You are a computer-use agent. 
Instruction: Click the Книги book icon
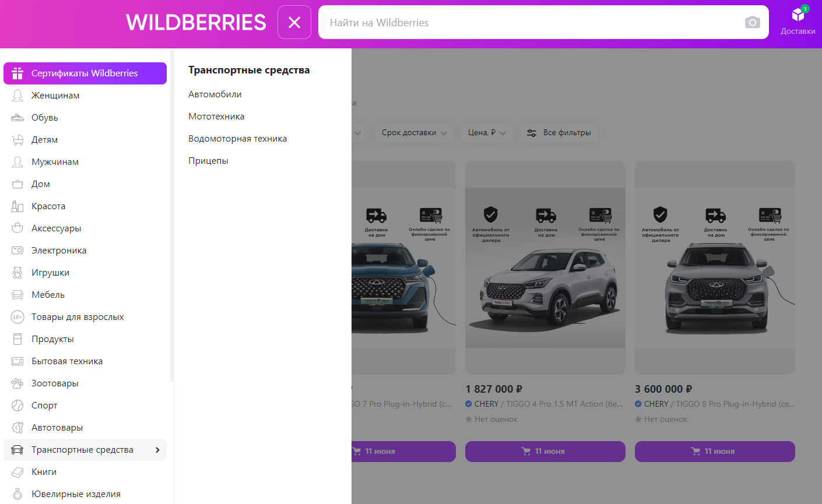17,472
